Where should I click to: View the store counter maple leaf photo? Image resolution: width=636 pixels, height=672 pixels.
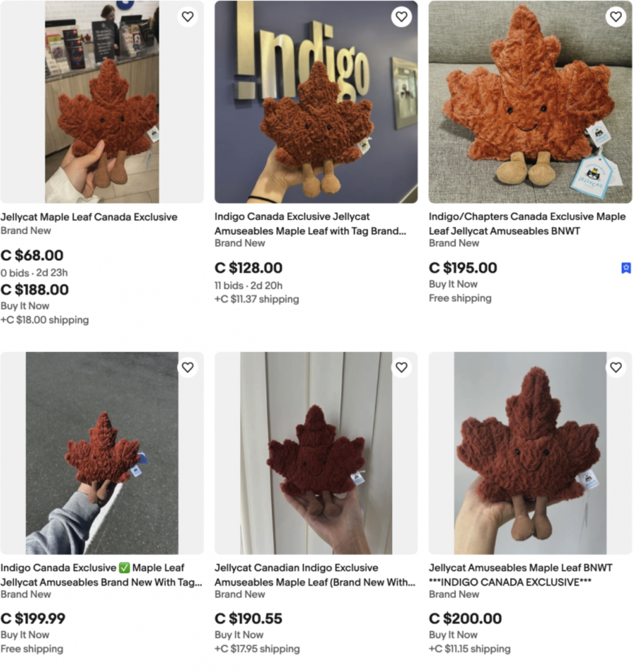(x=102, y=102)
